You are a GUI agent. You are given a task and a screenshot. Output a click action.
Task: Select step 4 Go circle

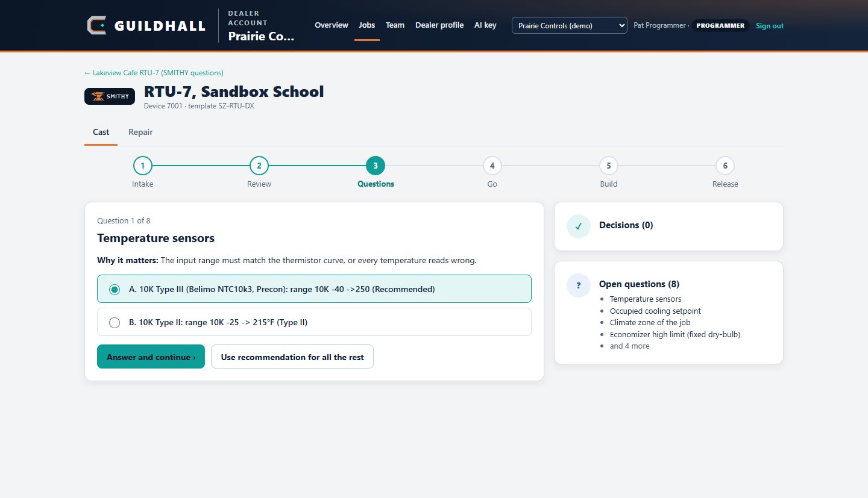[492, 166]
